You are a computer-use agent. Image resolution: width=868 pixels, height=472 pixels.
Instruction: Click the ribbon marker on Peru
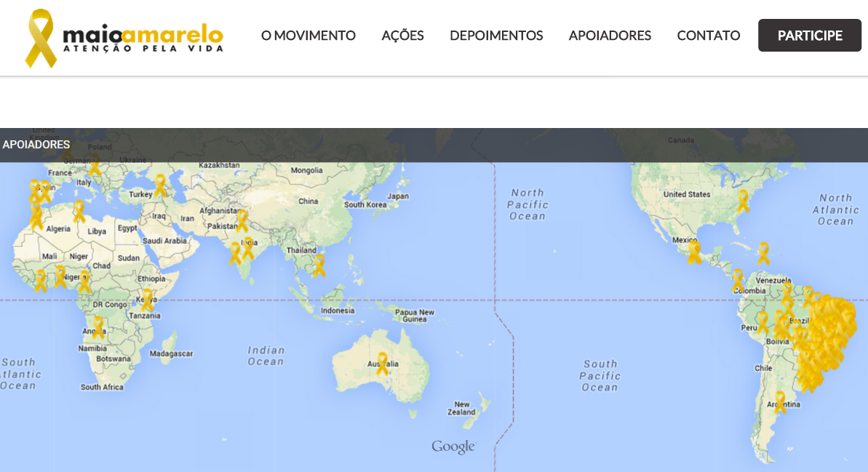tap(763, 323)
